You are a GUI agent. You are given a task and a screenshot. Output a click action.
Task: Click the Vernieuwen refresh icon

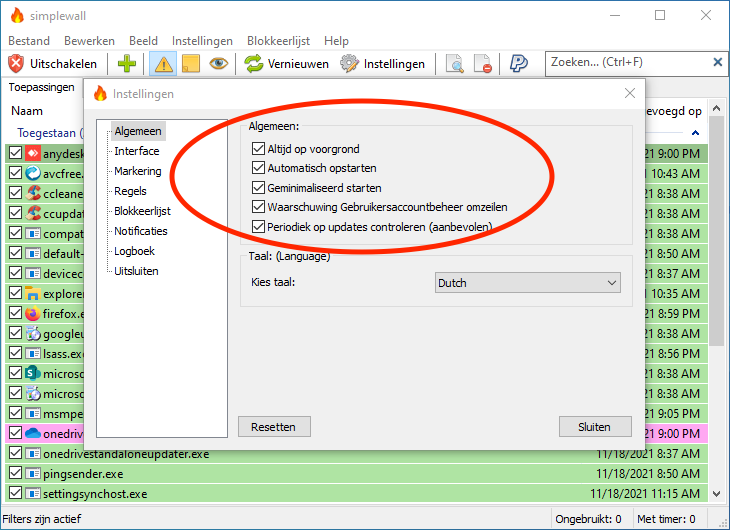pos(254,63)
